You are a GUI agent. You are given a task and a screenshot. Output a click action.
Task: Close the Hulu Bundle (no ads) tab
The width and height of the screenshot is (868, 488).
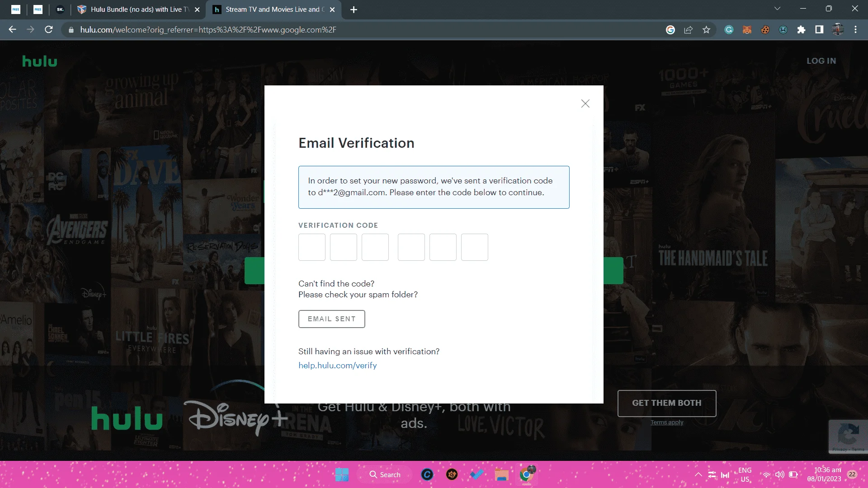tap(197, 9)
